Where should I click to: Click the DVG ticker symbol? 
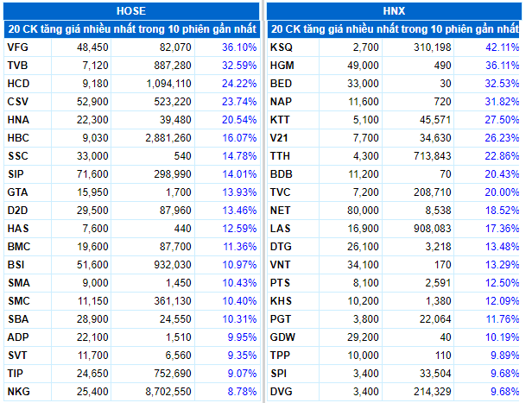pyautogui.click(x=281, y=392)
